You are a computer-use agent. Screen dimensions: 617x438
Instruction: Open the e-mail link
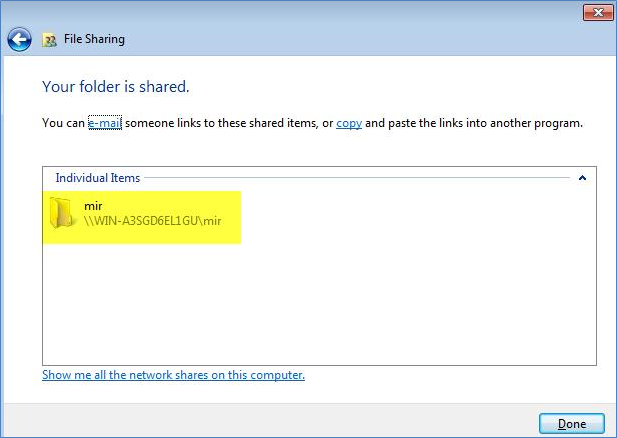(105, 123)
